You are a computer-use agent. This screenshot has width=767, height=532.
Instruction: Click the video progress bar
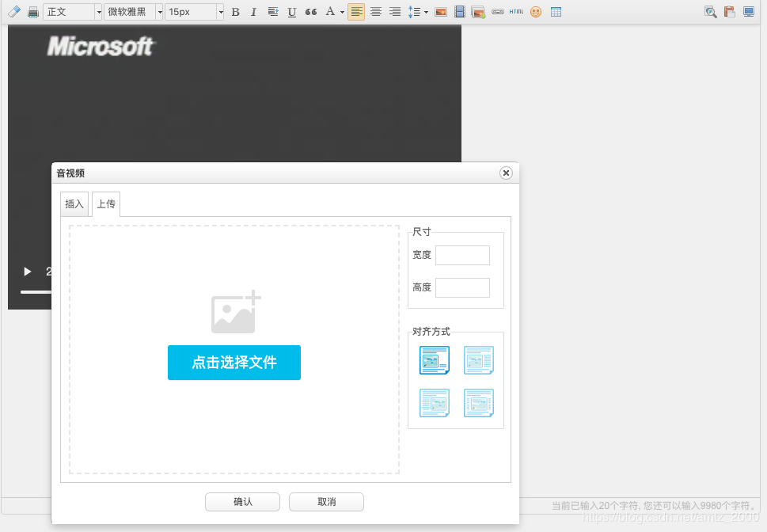point(36,292)
